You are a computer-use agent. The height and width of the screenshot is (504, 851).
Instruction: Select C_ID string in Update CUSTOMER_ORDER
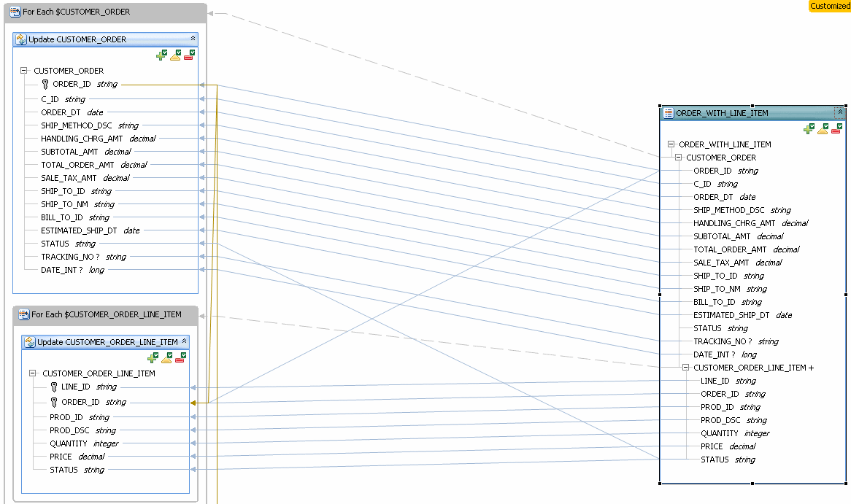click(x=63, y=99)
